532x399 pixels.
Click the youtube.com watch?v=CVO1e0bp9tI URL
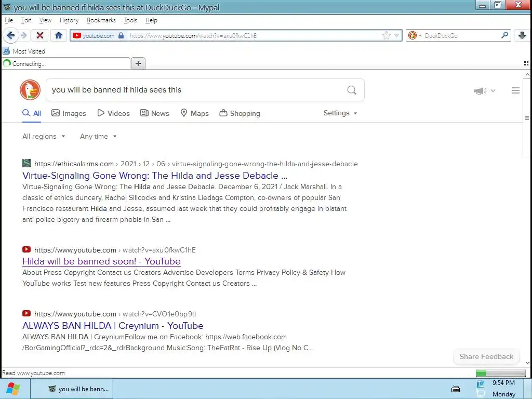click(115, 314)
